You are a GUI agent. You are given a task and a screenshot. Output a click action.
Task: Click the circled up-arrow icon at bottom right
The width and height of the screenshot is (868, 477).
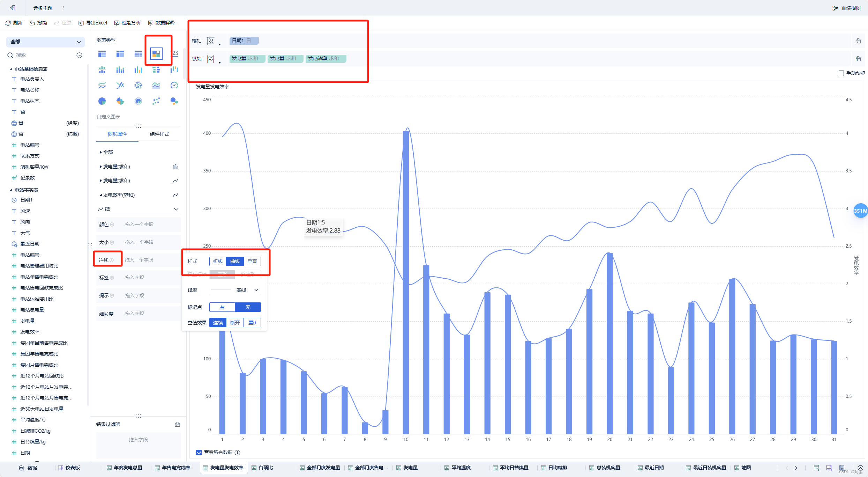click(x=860, y=468)
